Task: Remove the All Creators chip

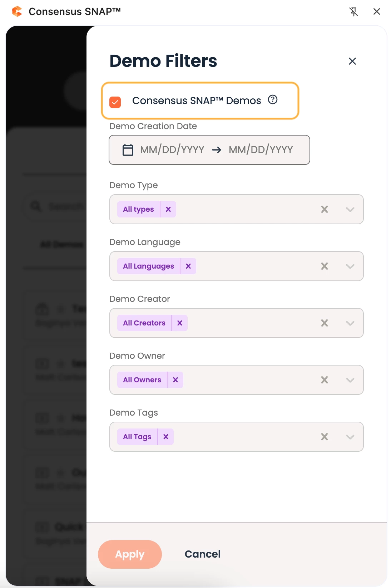Action: click(x=180, y=323)
